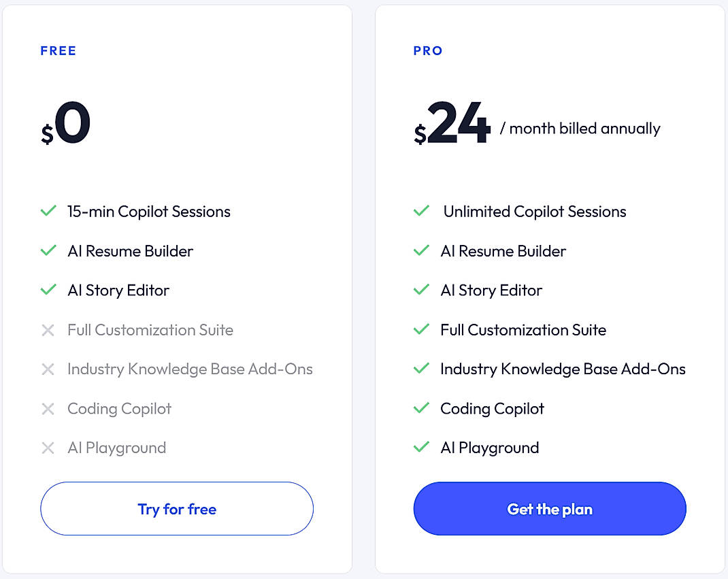Select the checkmark beside Industry Knowledge Base Add-Ons on Pro
Viewport: 728px width, 579px height.
coord(421,369)
